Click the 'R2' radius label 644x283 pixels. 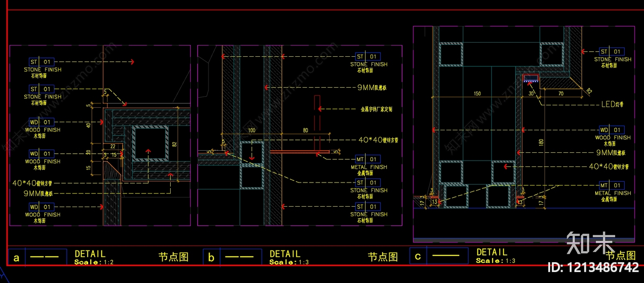coord(589,91)
